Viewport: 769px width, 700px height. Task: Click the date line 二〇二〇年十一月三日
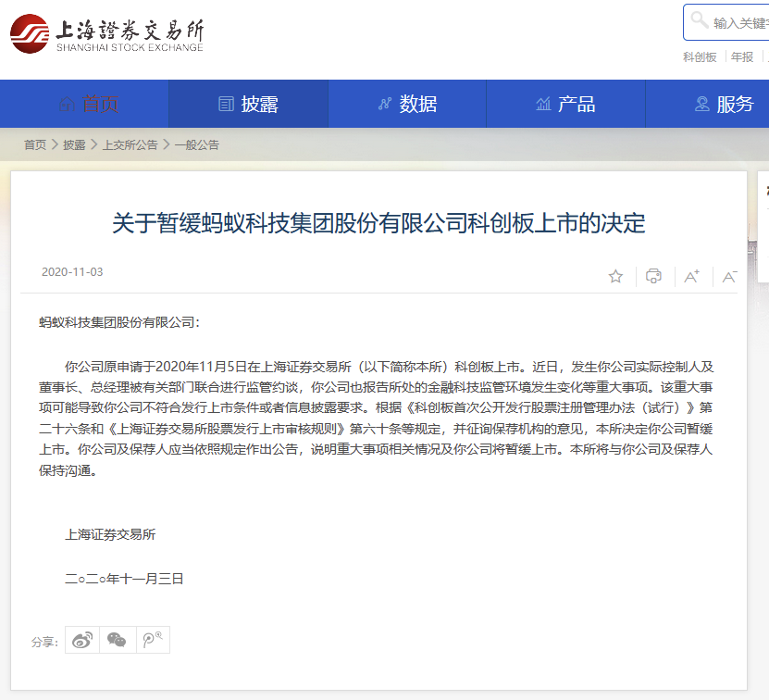pos(124,579)
